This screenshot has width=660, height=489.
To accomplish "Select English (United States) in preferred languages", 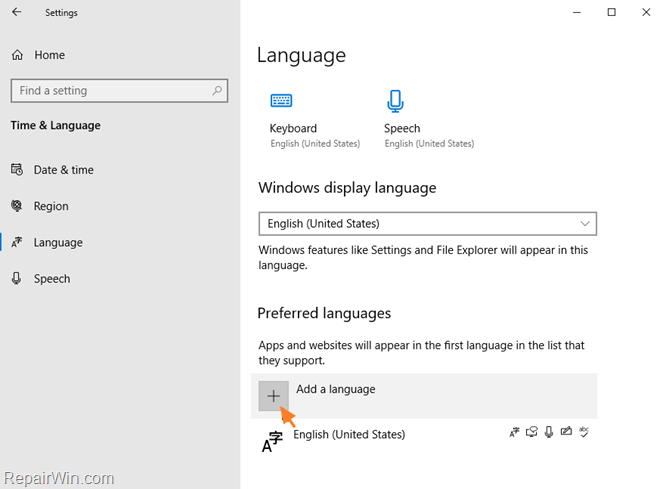I will click(424, 440).
